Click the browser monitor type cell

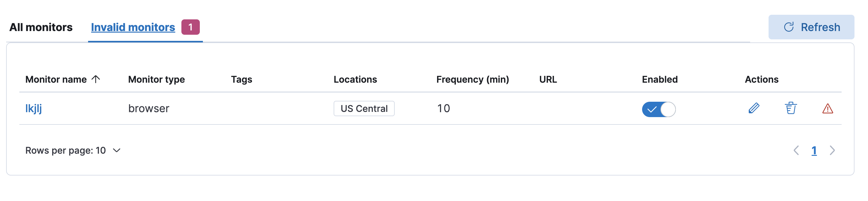coord(149,108)
